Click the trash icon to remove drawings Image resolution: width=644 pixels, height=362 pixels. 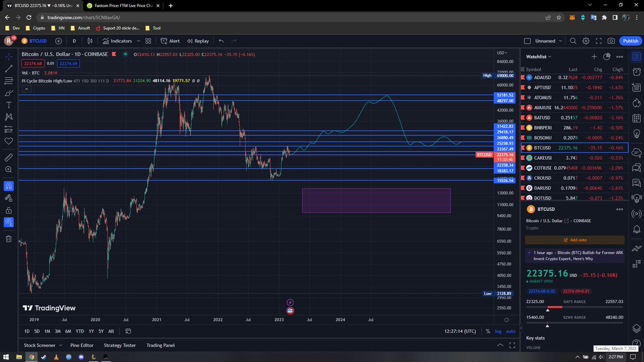9,239
